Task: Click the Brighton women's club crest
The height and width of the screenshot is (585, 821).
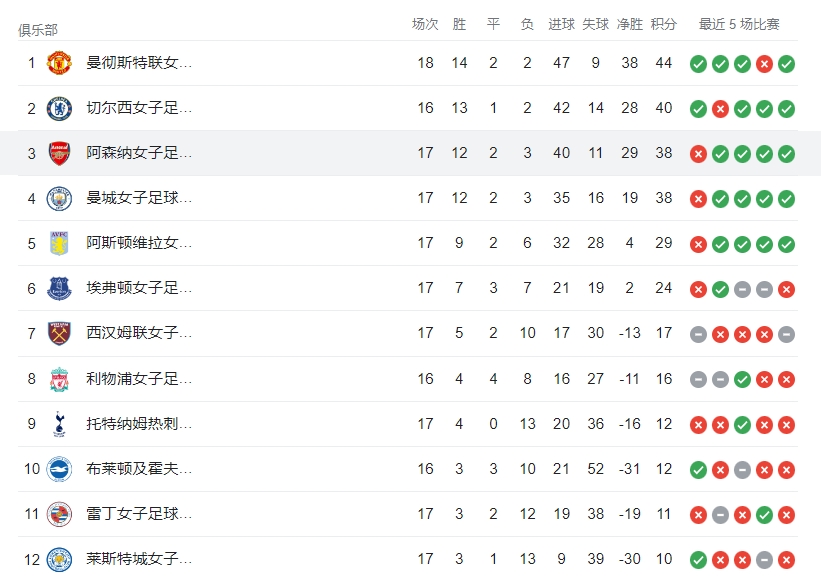Action: pyautogui.click(x=59, y=469)
